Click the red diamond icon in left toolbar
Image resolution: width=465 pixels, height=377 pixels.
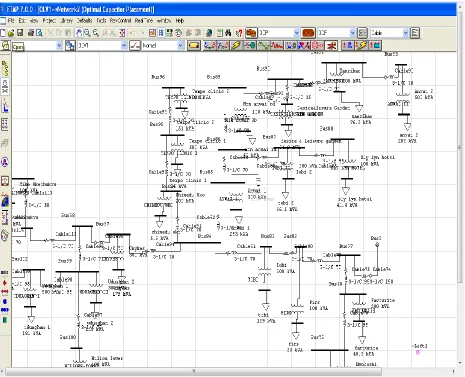pyautogui.click(x=5, y=283)
